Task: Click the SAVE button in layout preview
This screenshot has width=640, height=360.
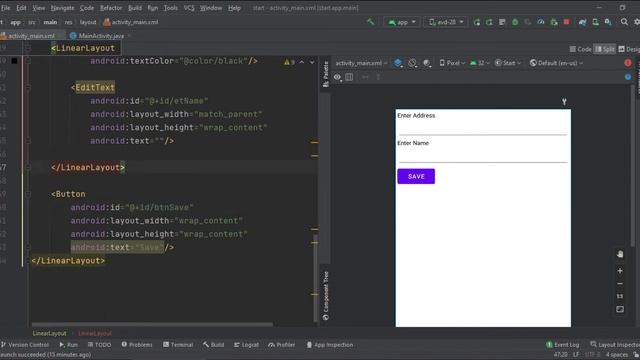Action: pyautogui.click(x=416, y=176)
